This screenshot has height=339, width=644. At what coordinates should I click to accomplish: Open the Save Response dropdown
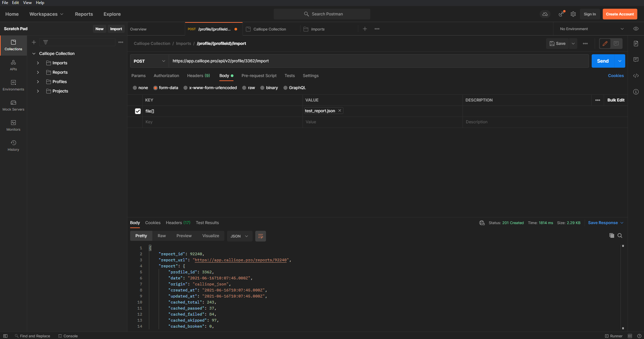(605, 223)
